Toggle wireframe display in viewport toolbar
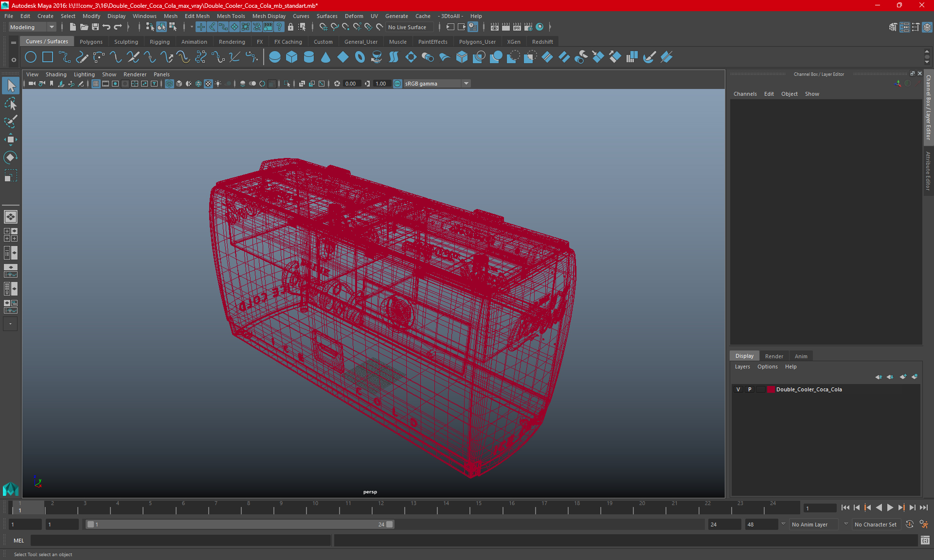The width and height of the screenshot is (934, 560). 169,84
